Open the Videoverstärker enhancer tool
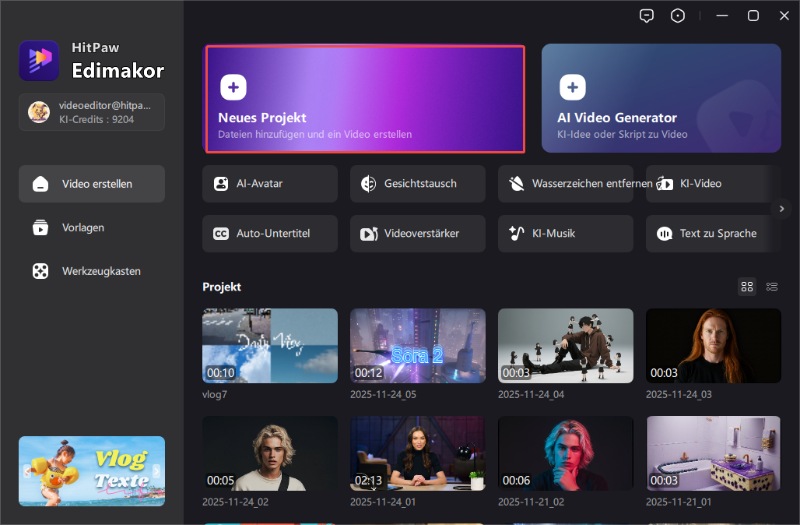 tap(417, 234)
